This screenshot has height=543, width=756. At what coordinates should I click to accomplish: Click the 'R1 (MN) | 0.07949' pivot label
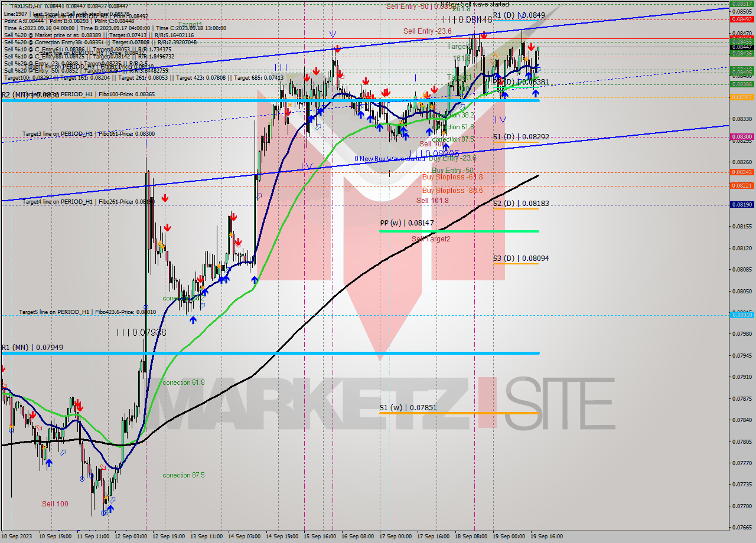(32, 348)
